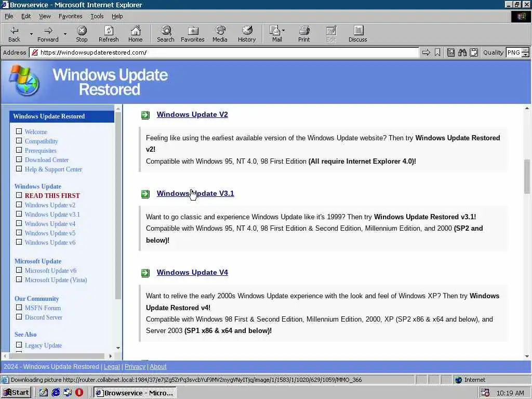The height and width of the screenshot is (399, 532).
Task: Open the Edit menu
Action: (26, 16)
